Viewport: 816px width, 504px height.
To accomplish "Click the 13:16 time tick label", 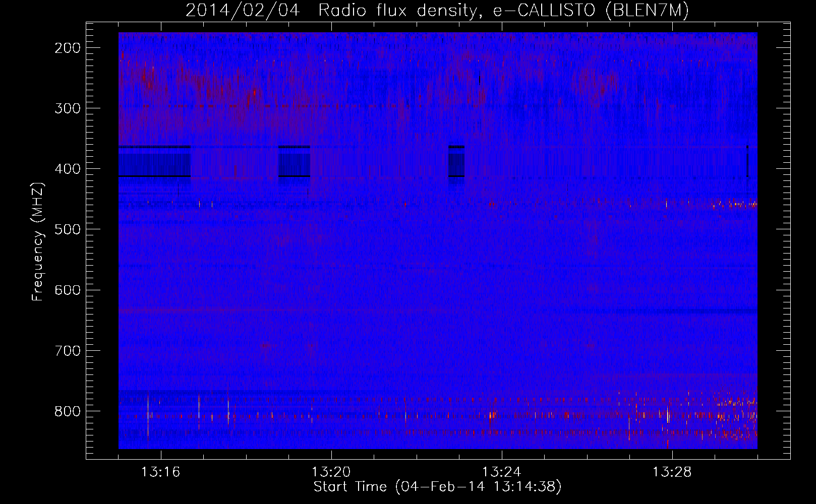I will click(160, 472).
